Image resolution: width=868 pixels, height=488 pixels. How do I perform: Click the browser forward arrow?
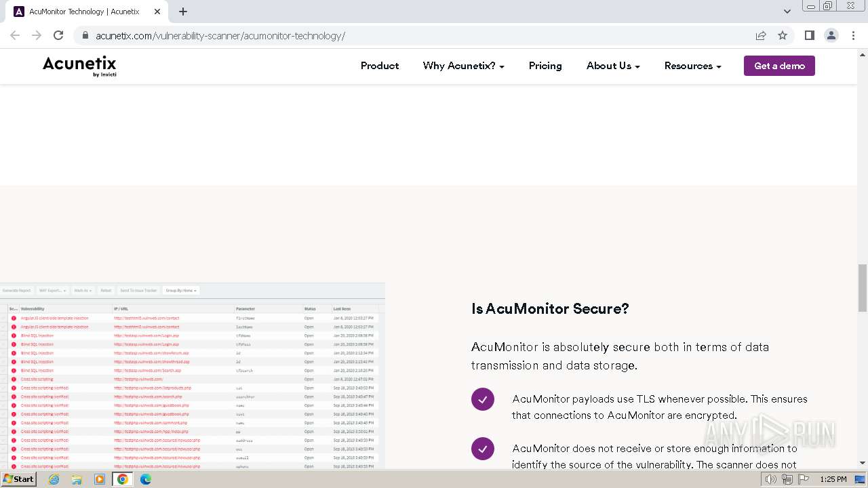[37, 35]
